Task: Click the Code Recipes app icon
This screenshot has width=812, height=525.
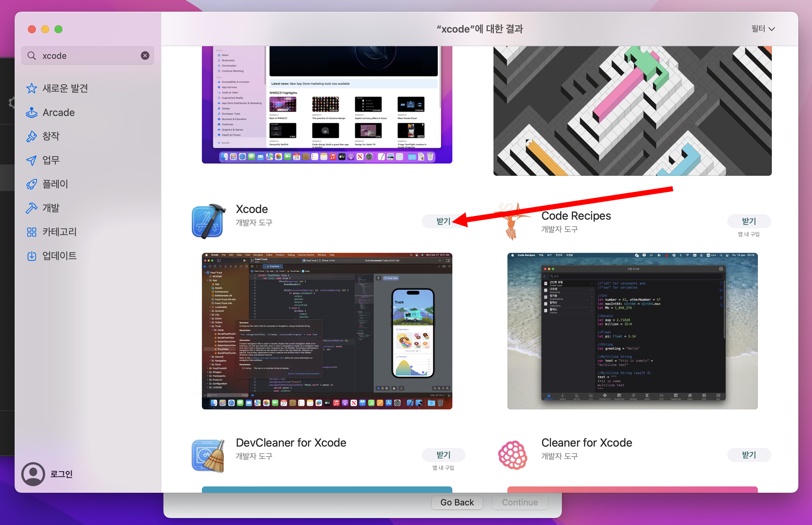Action: 513,221
